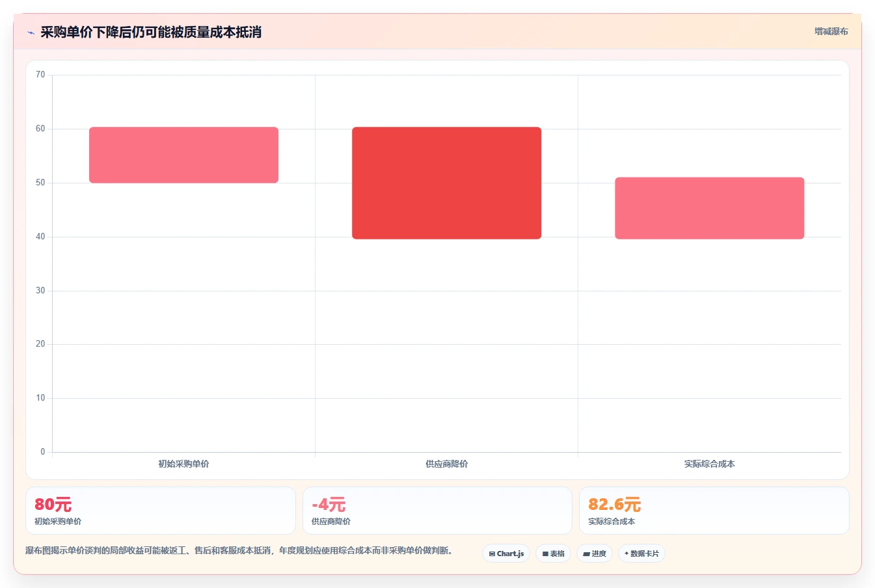Image resolution: width=875 pixels, height=588 pixels.
Task: Click the 初始采购单价 caption under 80元
Action: click(58, 522)
